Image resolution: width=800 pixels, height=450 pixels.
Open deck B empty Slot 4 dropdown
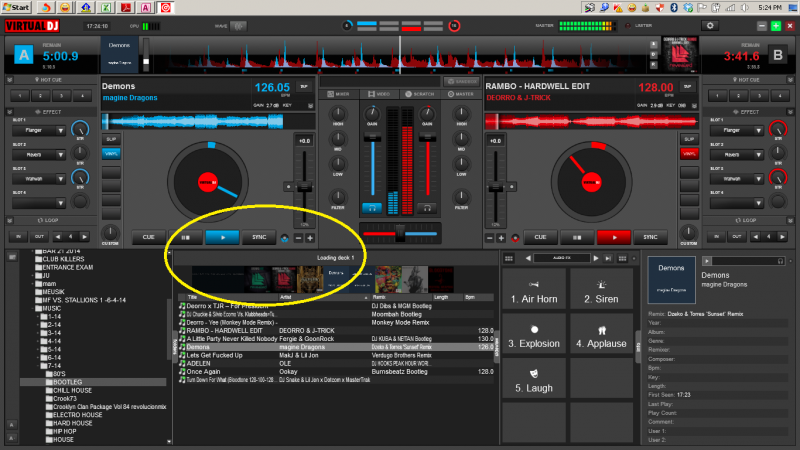pyautogui.click(x=758, y=203)
